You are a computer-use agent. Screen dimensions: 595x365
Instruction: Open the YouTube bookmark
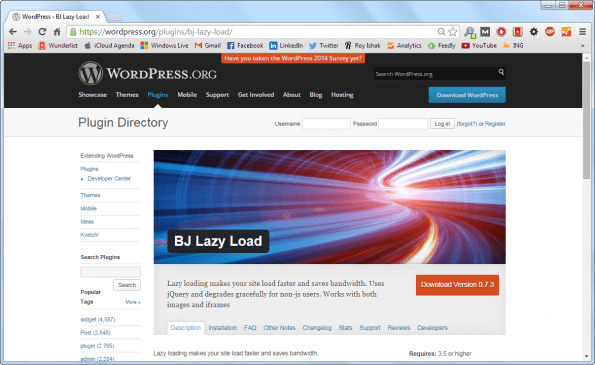(479, 46)
